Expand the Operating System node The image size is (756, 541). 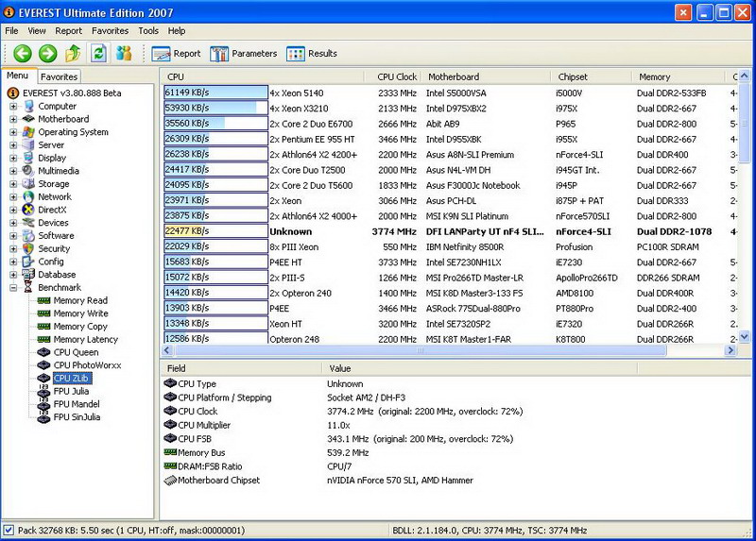point(13,132)
